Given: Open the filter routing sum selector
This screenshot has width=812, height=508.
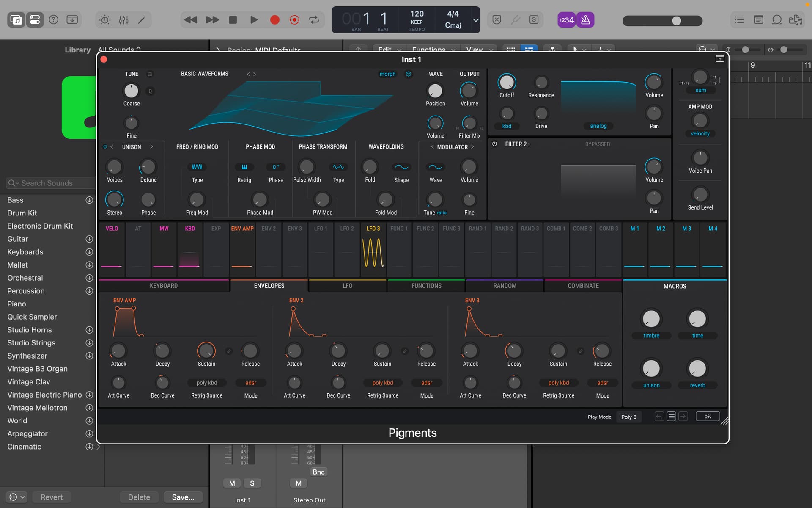Looking at the screenshot, I should click(700, 90).
